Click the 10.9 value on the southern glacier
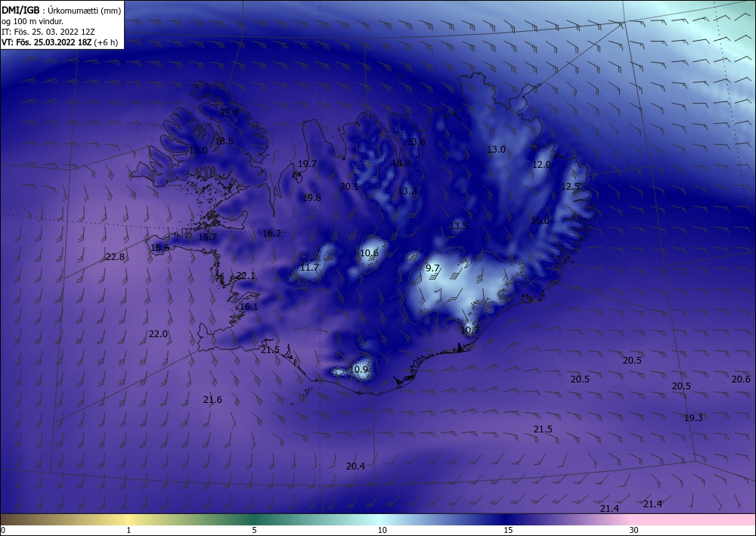The image size is (756, 536). coord(358,370)
